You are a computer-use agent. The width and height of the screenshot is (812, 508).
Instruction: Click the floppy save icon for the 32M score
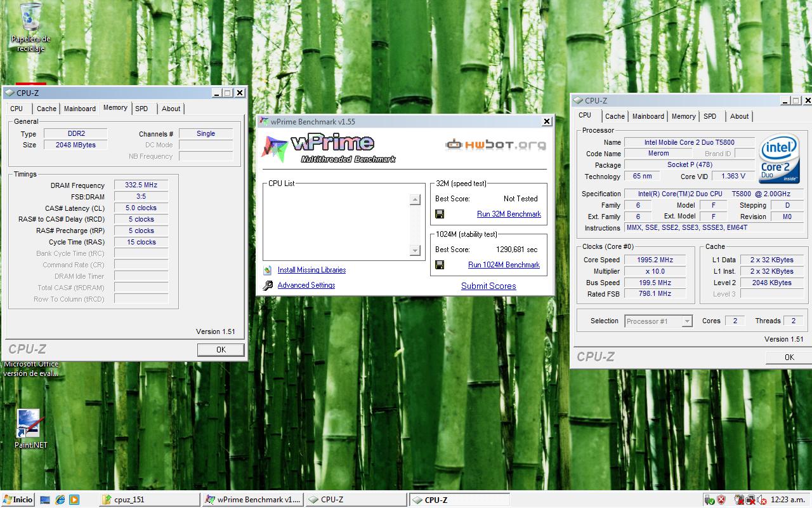tap(440, 214)
